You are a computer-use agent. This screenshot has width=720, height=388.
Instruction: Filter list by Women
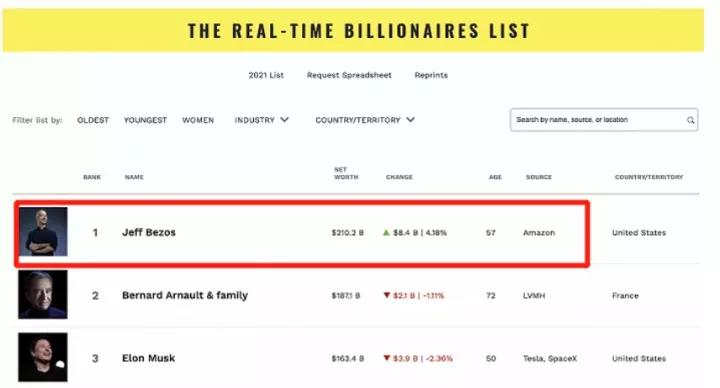click(x=198, y=120)
